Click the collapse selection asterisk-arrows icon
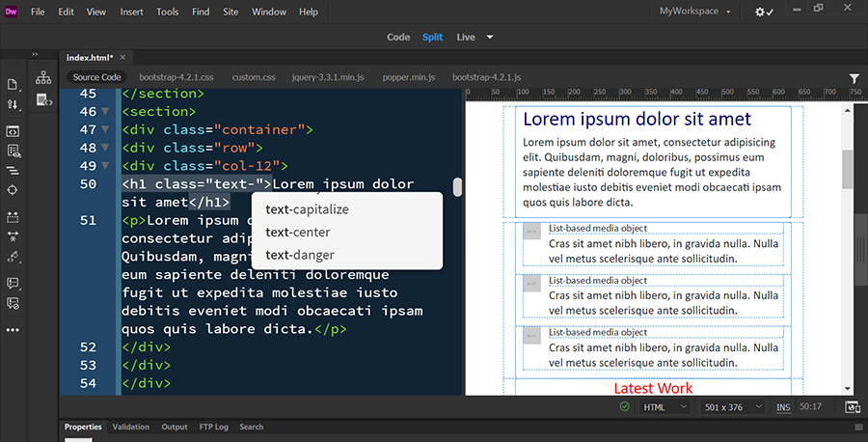This screenshot has width=868, height=442. tap(13, 236)
